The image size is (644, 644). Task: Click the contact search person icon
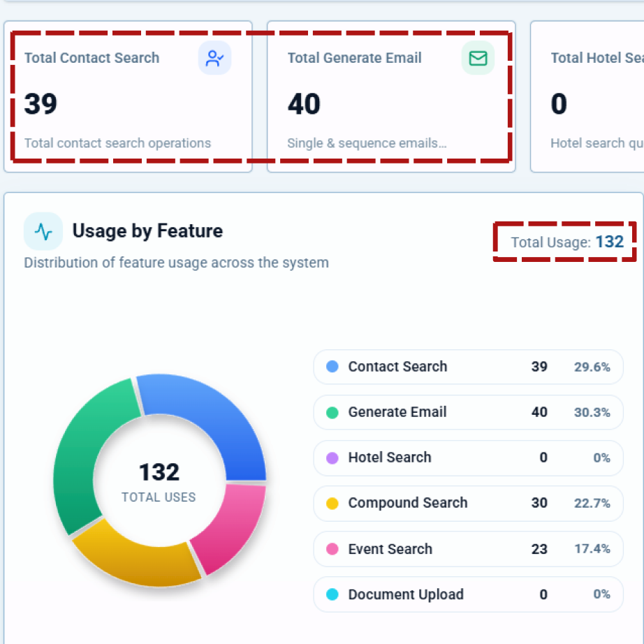click(215, 58)
